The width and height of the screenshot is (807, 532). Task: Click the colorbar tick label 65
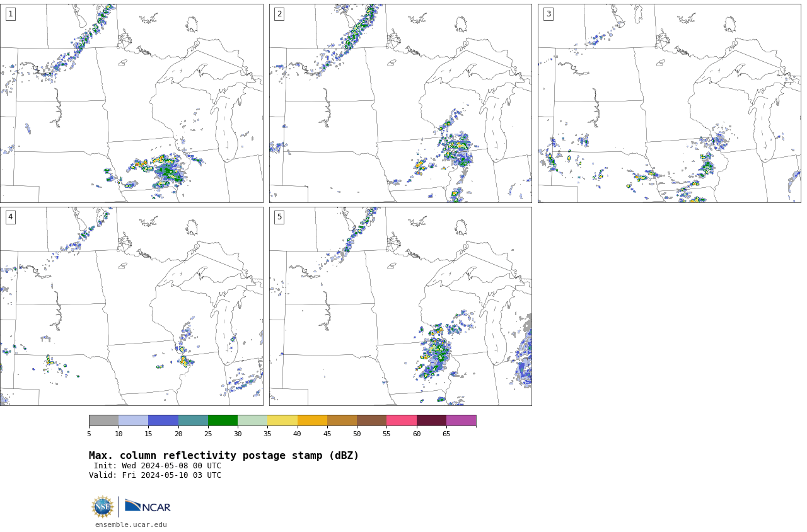[446, 434]
